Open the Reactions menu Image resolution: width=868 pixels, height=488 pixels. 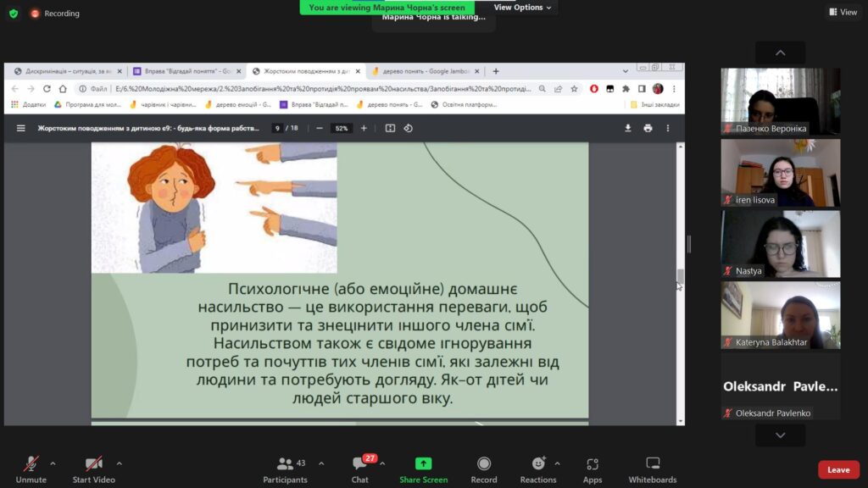click(538, 469)
